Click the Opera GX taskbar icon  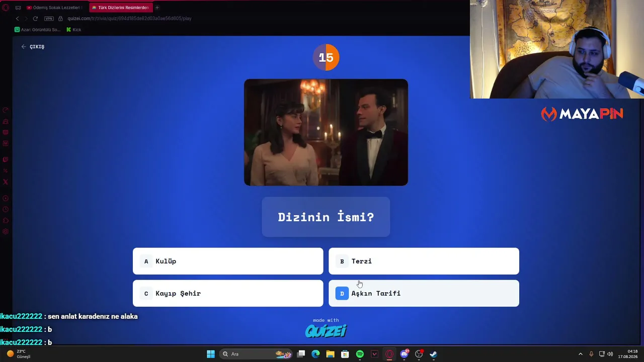[389, 354]
